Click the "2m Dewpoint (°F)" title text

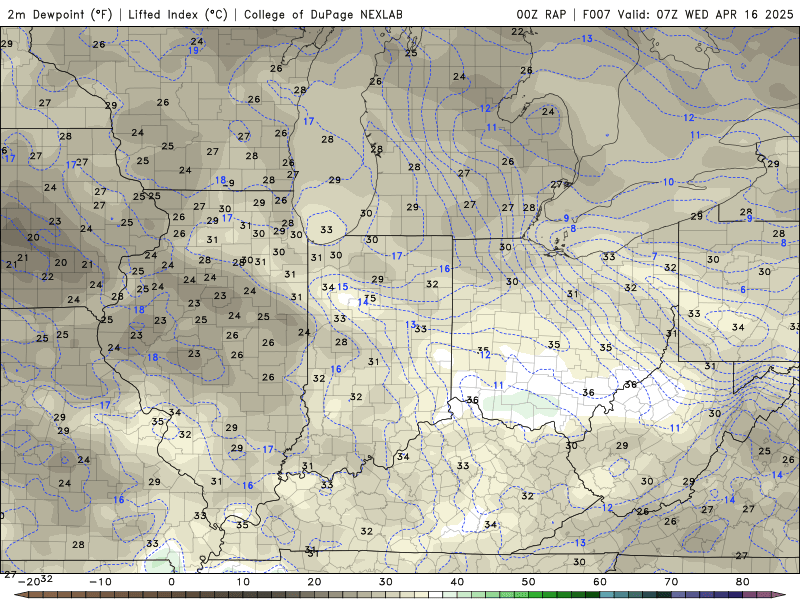pyautogui.click(x=60, y=14)
